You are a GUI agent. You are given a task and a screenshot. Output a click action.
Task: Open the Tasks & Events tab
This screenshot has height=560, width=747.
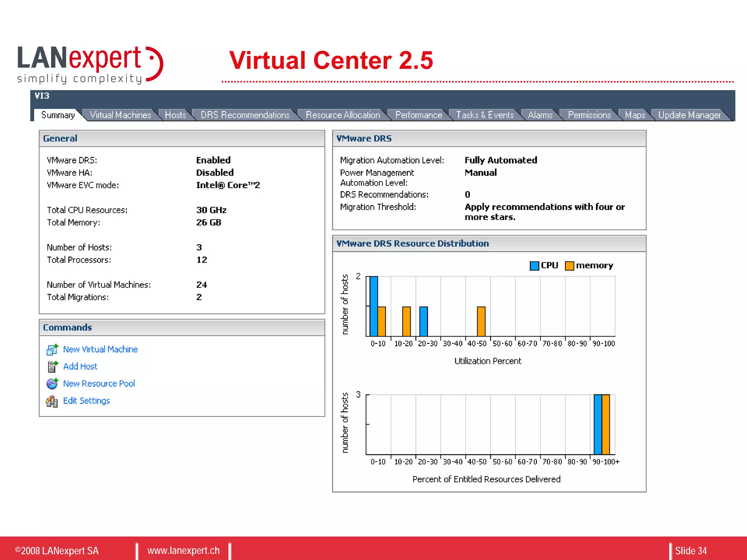tap(485, 115)
